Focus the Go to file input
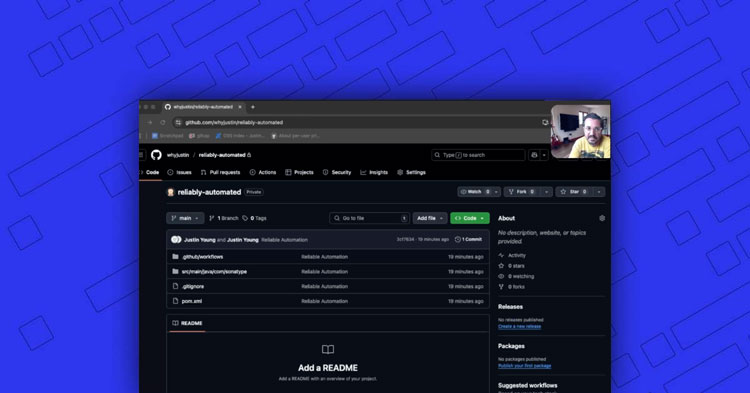750x393 pixels. 369,218
